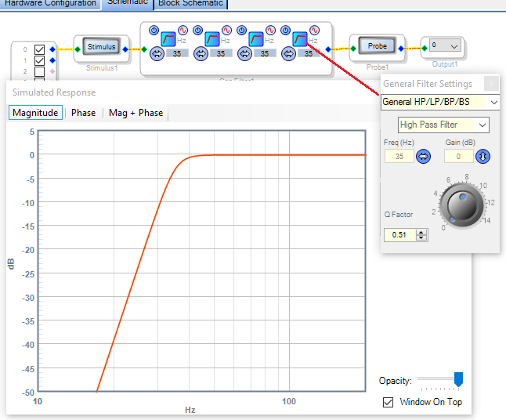This screenshot has height=420, width=506.
Task: Open the Output1 channel dropdown
Action: tap(445, 45)
